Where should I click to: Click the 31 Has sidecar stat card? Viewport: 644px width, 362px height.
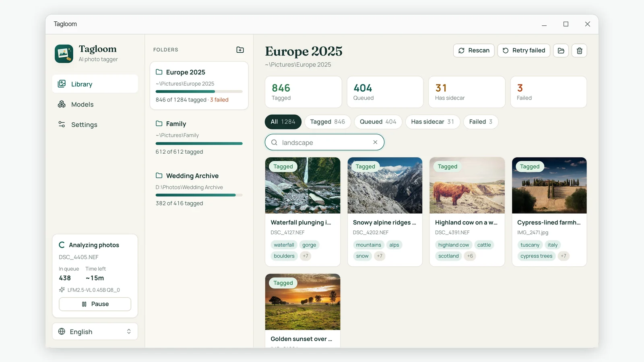466,92
